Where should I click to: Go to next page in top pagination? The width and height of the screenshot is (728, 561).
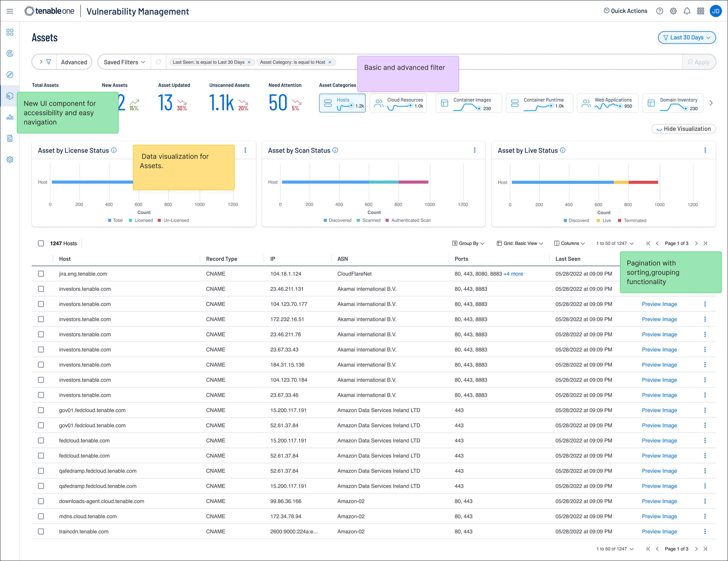point(696,243)
